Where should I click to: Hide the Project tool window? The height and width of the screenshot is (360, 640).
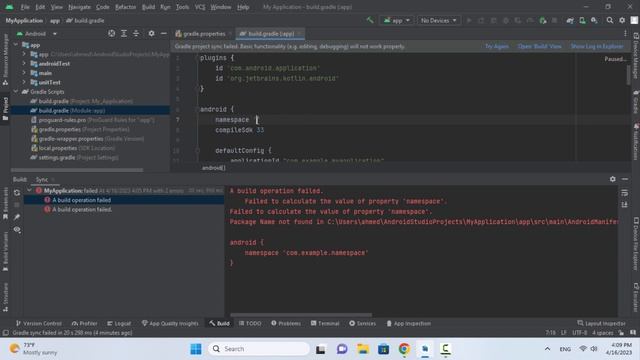pyautogui.click(x=164, y=33)
